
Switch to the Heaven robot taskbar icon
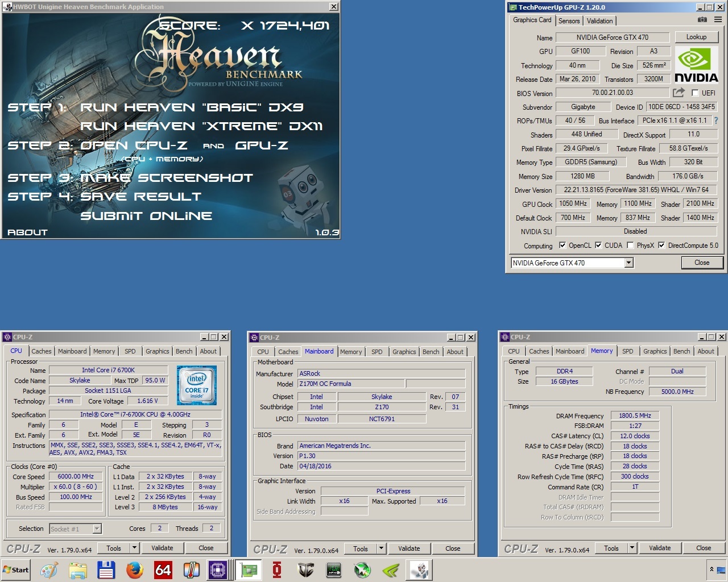click(x=420, y=570)
